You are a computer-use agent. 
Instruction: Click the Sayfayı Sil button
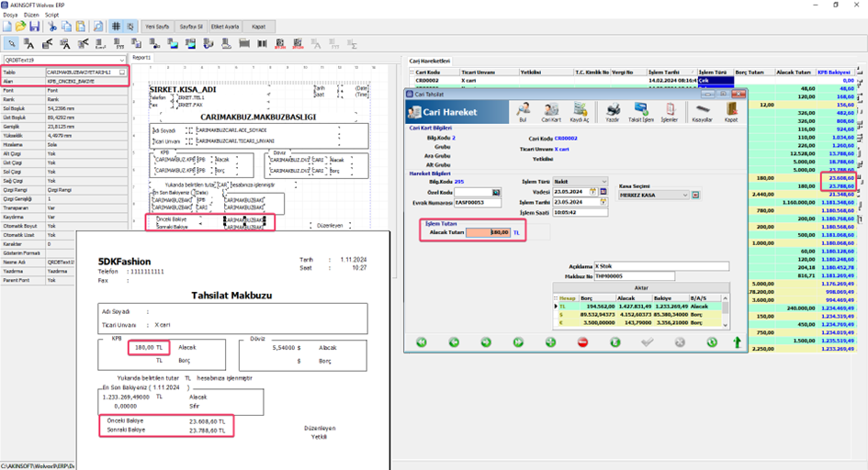pyautogui.click(x=191, y=27)
